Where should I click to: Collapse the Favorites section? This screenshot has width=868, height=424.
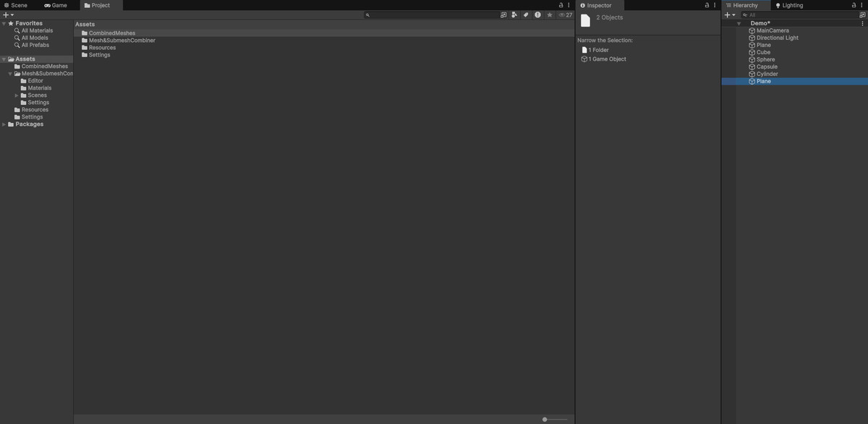point(4,23)
